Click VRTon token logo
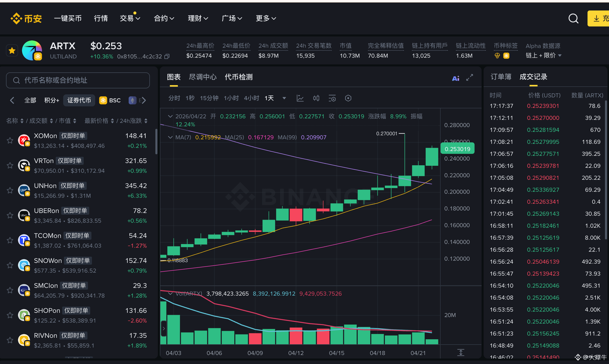 click(24, 166)
